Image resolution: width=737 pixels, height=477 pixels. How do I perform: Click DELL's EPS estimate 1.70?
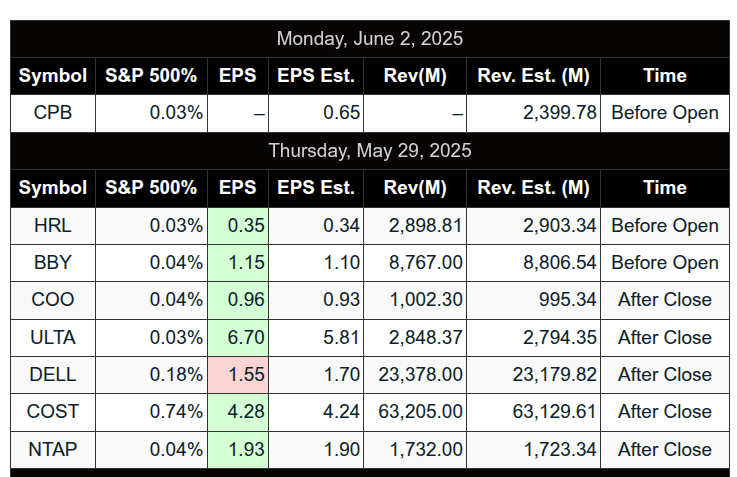coord(316,375)
